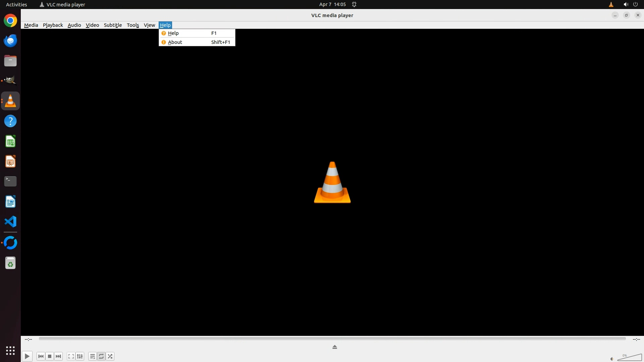Toggle the playlist view icon
The width and height of the screenshot is (644, 362).
(x=92, y=356)
